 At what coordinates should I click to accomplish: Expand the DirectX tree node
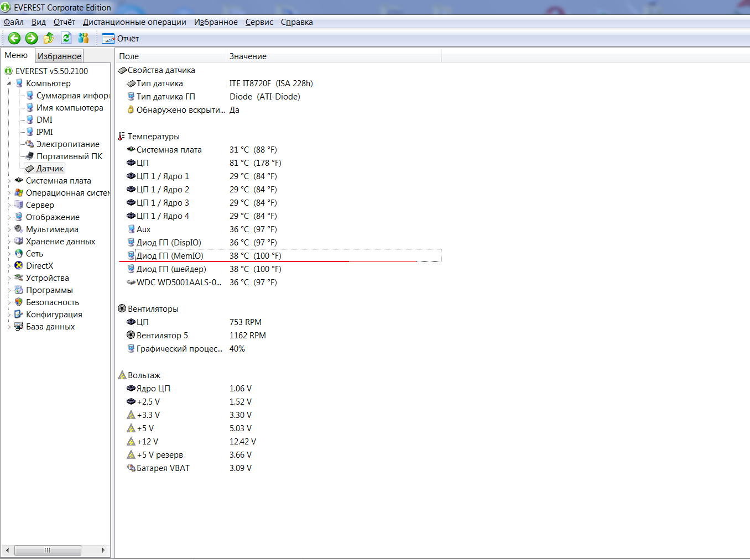[9, 266]
